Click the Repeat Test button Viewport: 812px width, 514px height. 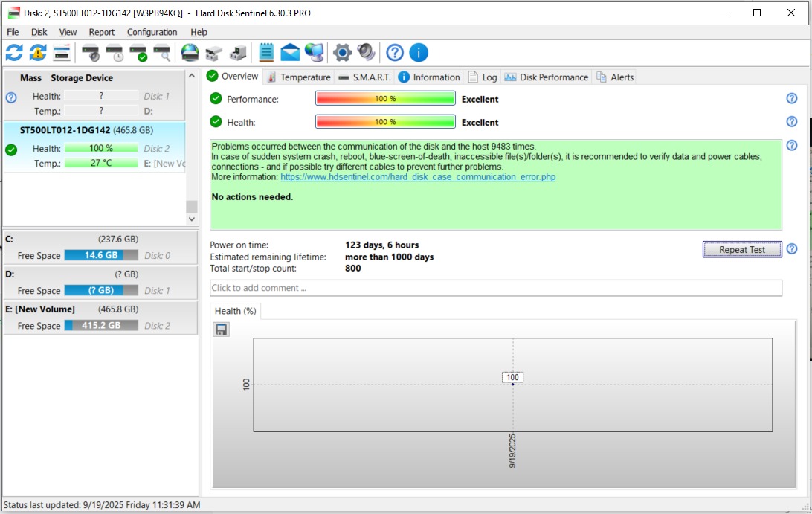(x=742, y=249)
